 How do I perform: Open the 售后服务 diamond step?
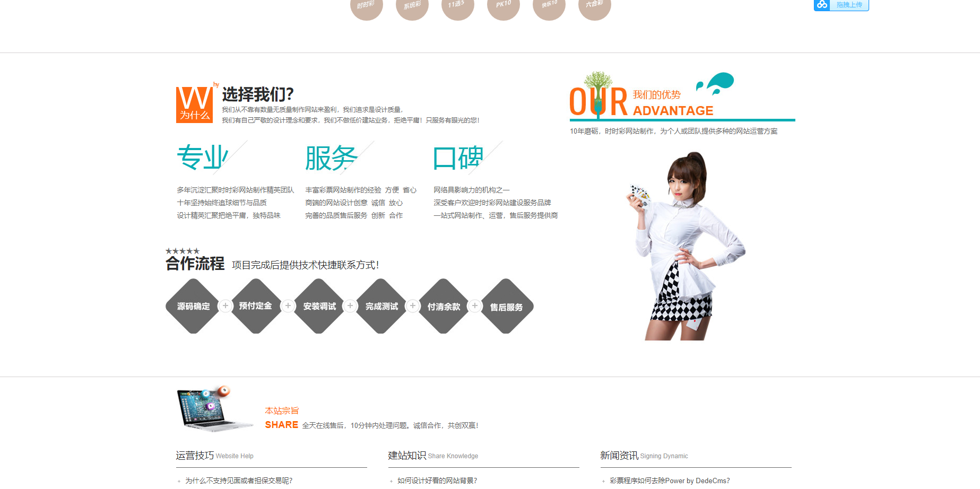[506, 307]
